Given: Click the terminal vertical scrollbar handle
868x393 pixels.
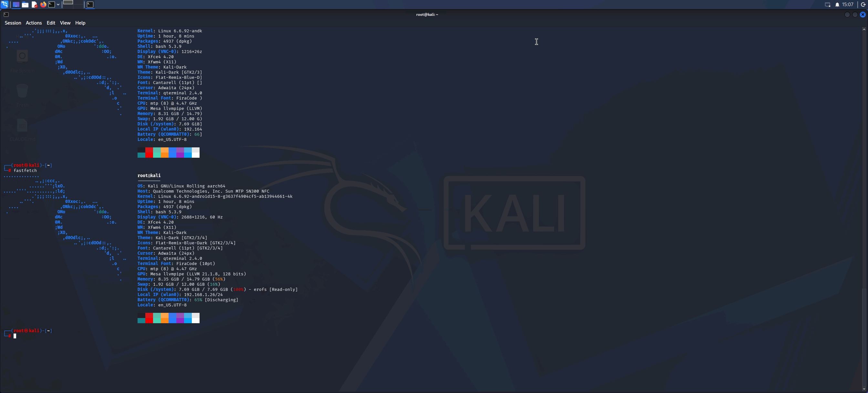Looking at the screenshot, I should (x=864, y=337).
